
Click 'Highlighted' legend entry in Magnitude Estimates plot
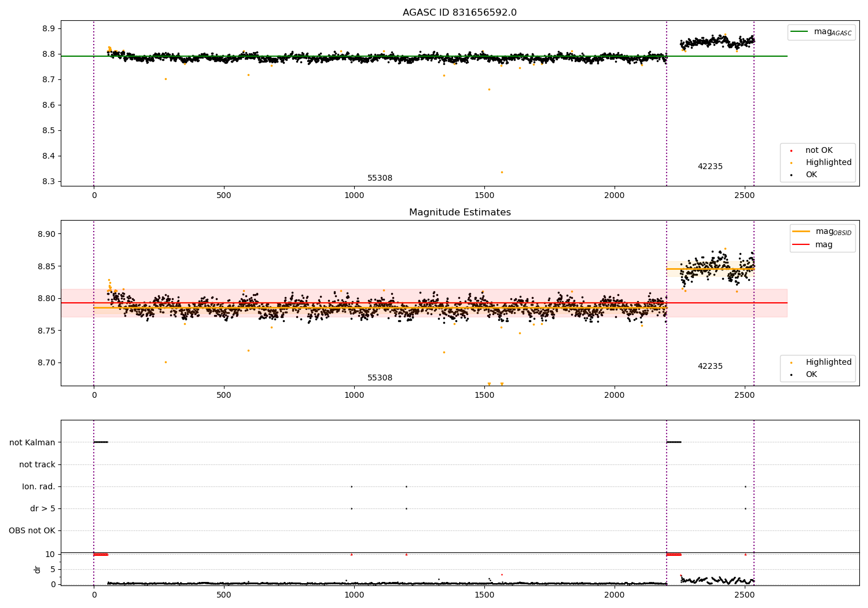(x=828, y=362)
